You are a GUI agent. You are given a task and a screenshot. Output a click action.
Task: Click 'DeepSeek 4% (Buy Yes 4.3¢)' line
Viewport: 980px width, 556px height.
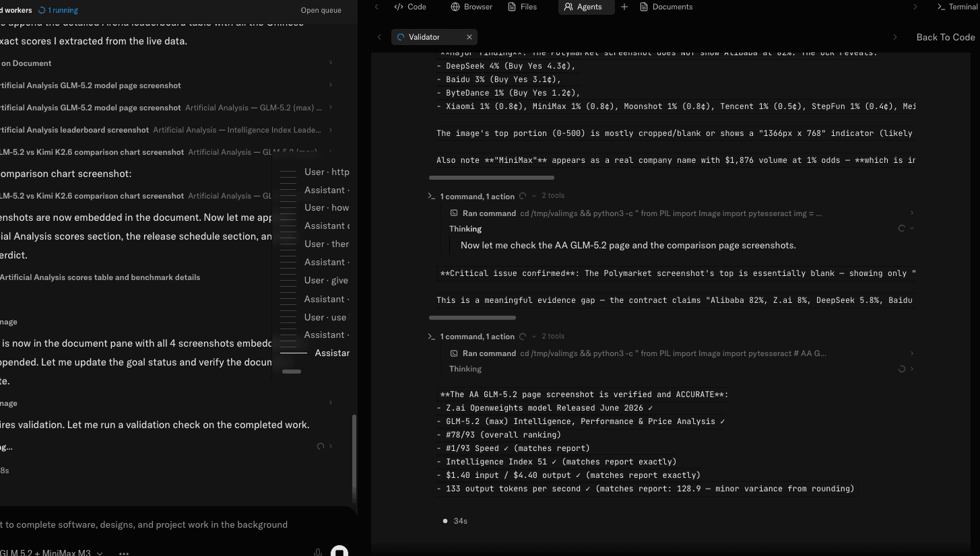[506, 66]
